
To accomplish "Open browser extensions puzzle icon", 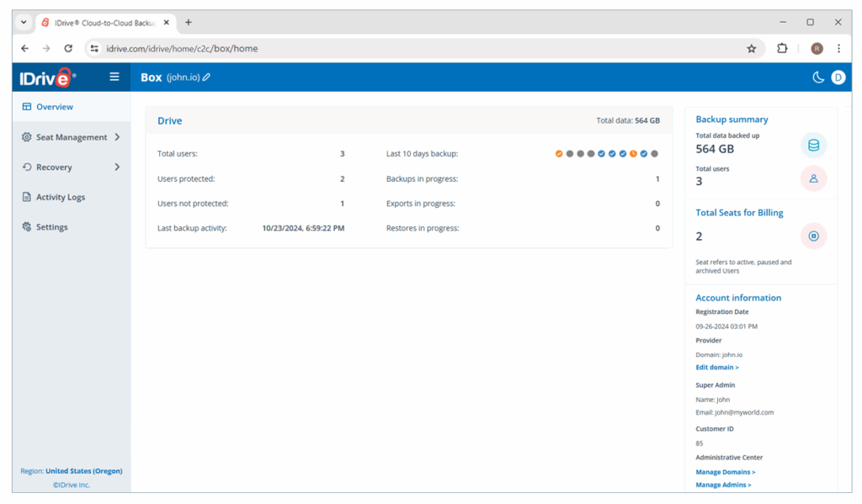I will pyautogui.click(x=782, y=48).
